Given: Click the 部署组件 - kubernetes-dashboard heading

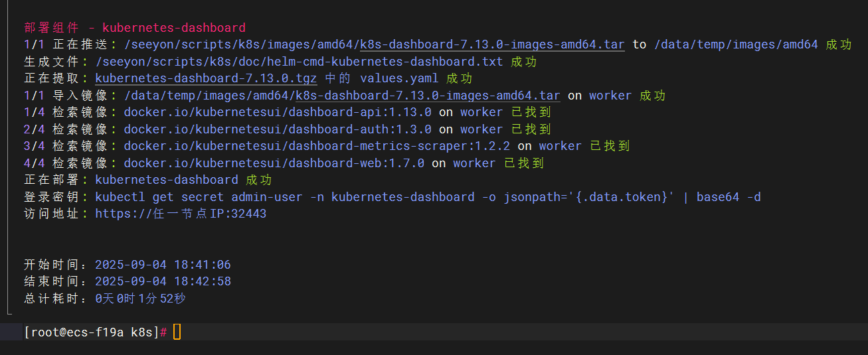Looking at the screenshot, I should [135, 28].
